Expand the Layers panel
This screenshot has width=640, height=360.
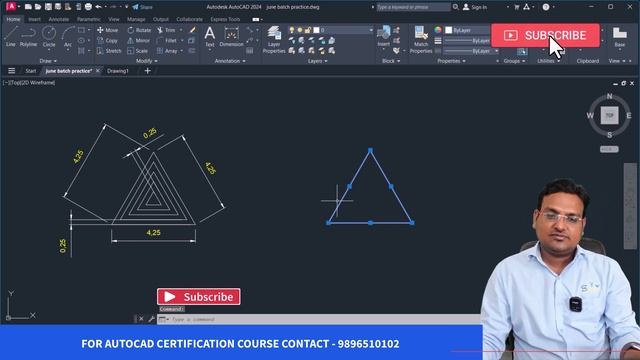(x=317, y=61)
